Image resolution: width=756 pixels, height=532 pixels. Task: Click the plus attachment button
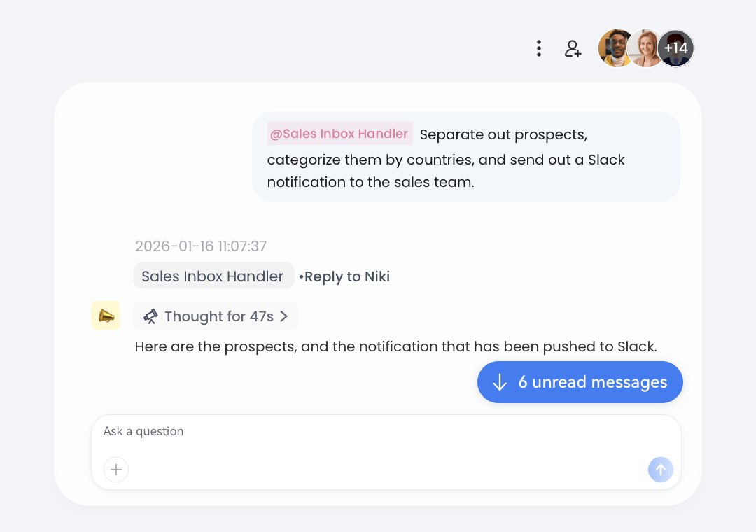click(116, 470)
